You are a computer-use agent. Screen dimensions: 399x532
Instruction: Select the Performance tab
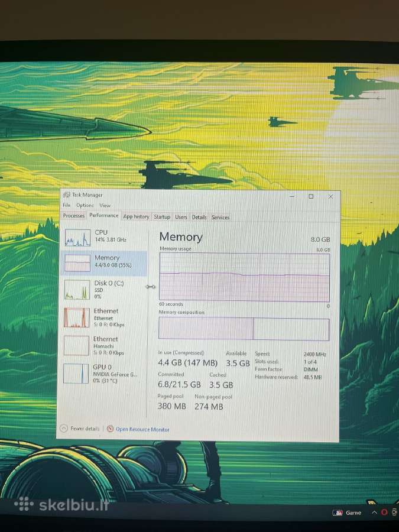(x=104, y=215)
